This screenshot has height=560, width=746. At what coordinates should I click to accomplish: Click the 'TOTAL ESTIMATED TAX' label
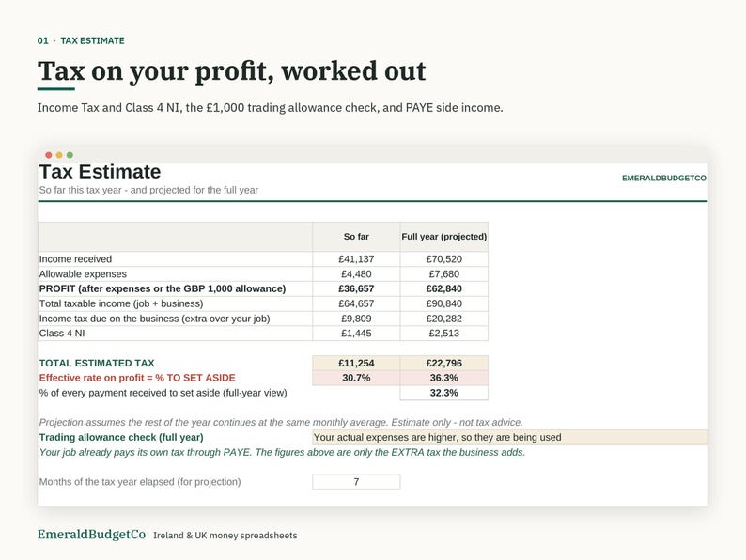point(97,363)
